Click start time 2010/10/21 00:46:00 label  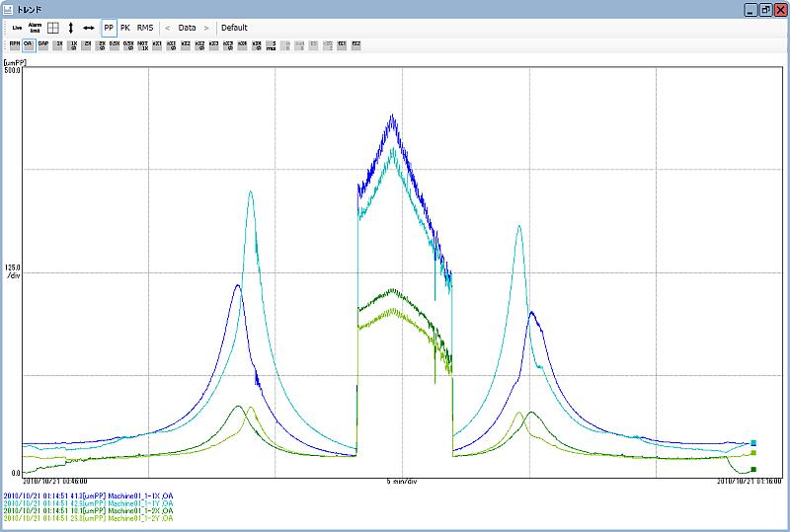point(54,481)
